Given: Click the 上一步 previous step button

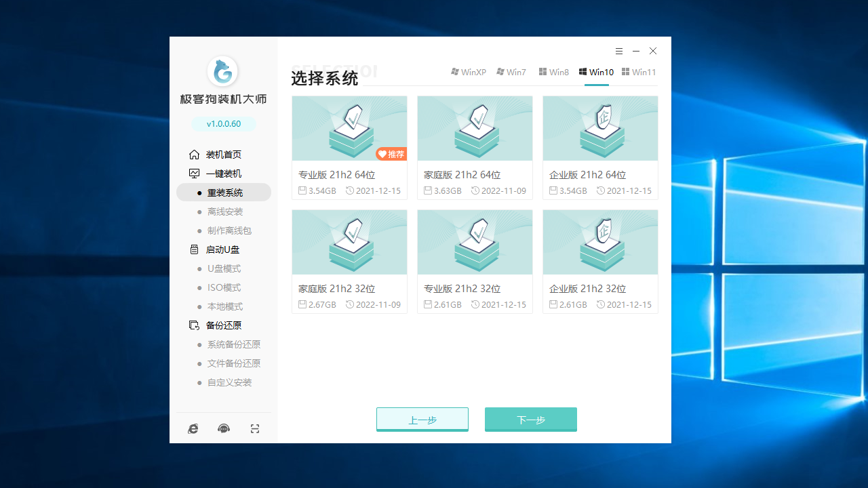Looking at the screenshot, I should pyautogui.click(x=422, y=419).
